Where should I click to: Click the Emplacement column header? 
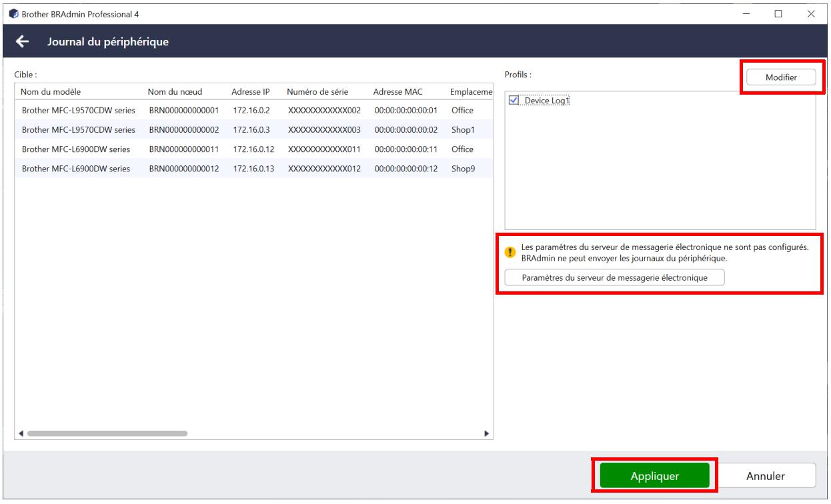[472, 91]
